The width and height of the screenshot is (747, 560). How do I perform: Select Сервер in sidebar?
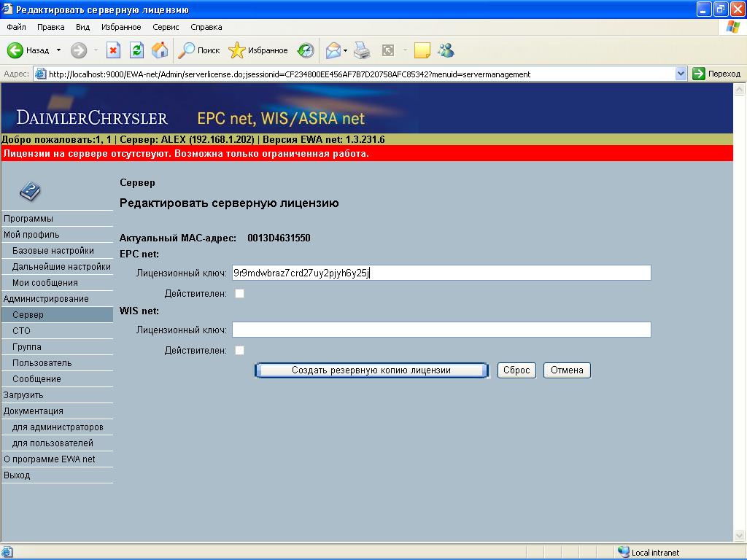[57, 315]
